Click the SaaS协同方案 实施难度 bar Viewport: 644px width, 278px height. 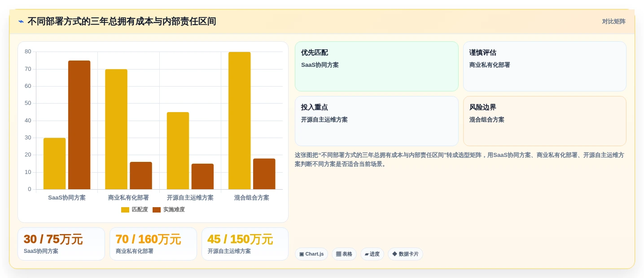[79, 125]
